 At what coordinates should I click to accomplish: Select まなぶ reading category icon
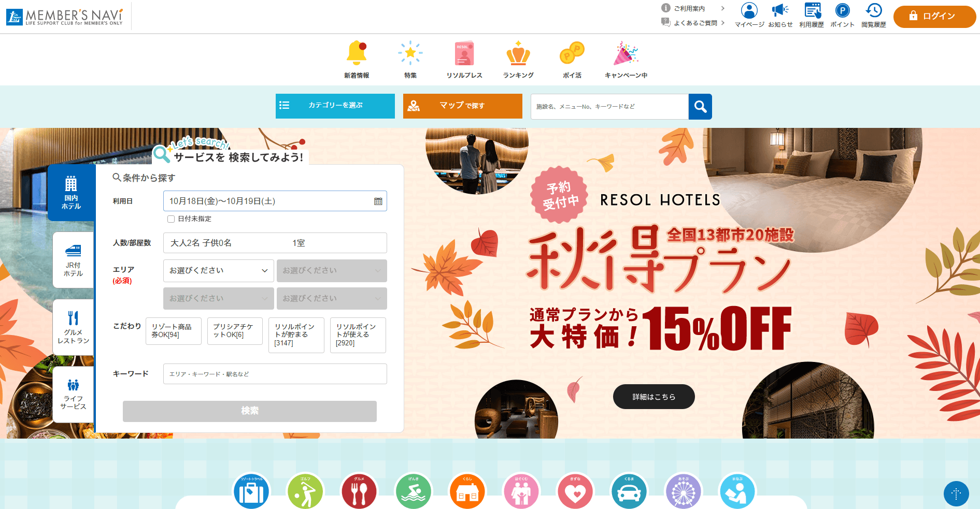pos(736,491)
